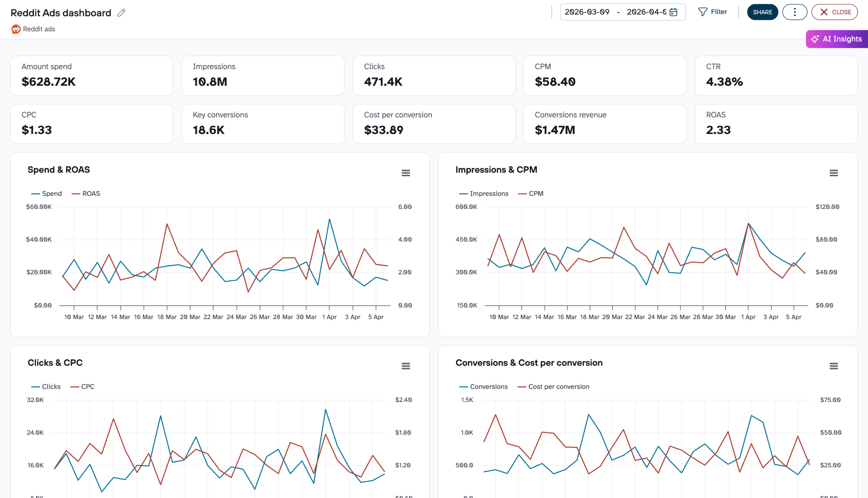Click the SHARE button

[762, 12]
